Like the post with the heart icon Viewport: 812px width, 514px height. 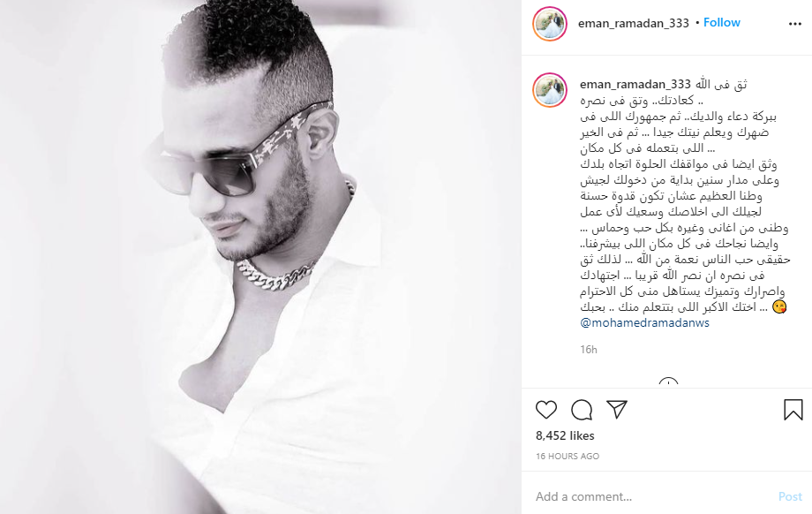click(x=545, y=410)
